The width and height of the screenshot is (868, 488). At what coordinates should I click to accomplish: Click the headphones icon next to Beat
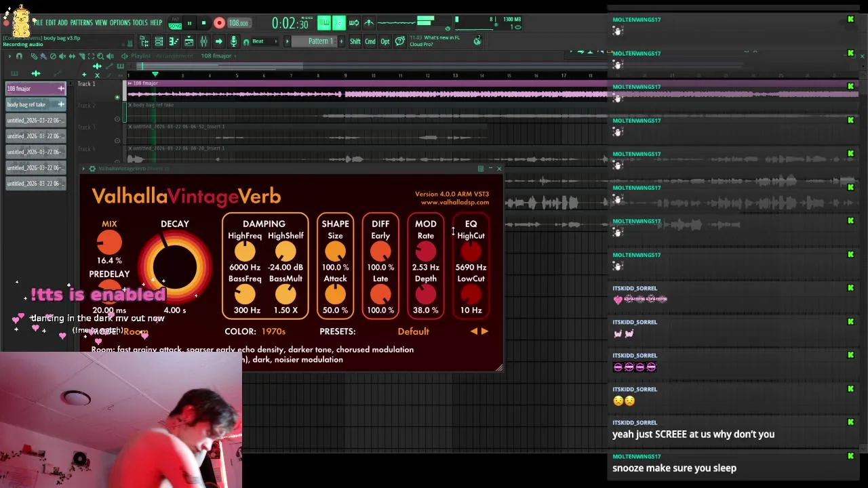tap(246, 42)
